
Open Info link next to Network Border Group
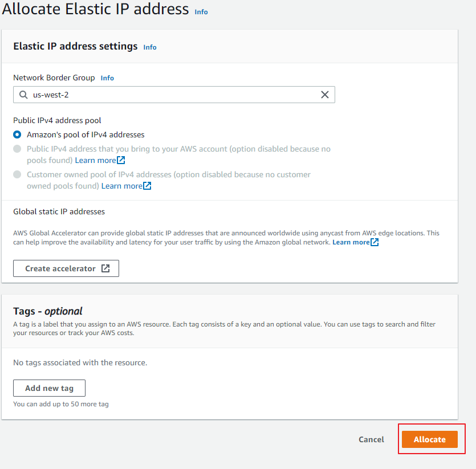107,78
